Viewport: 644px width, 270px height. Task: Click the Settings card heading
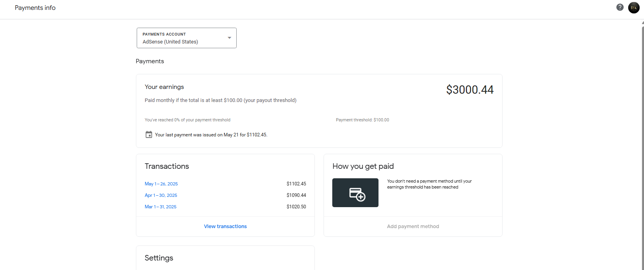tap(159, 258)
